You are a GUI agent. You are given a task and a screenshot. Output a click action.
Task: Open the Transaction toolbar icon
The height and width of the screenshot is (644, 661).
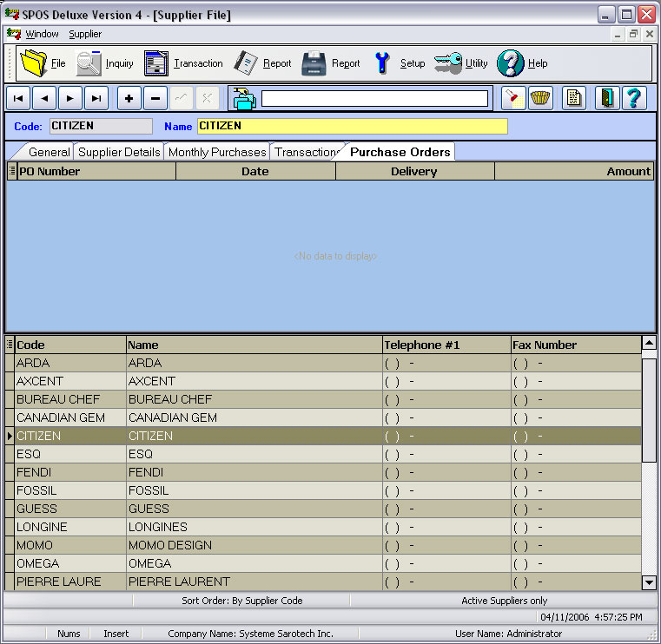156,63
